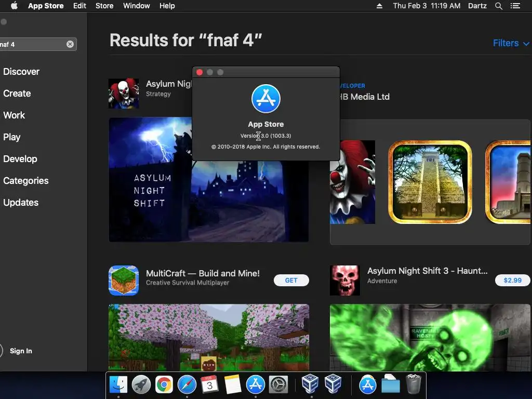Go to Play in sidebar
This screenshot has width=532, height=399.
click(12, 137)
